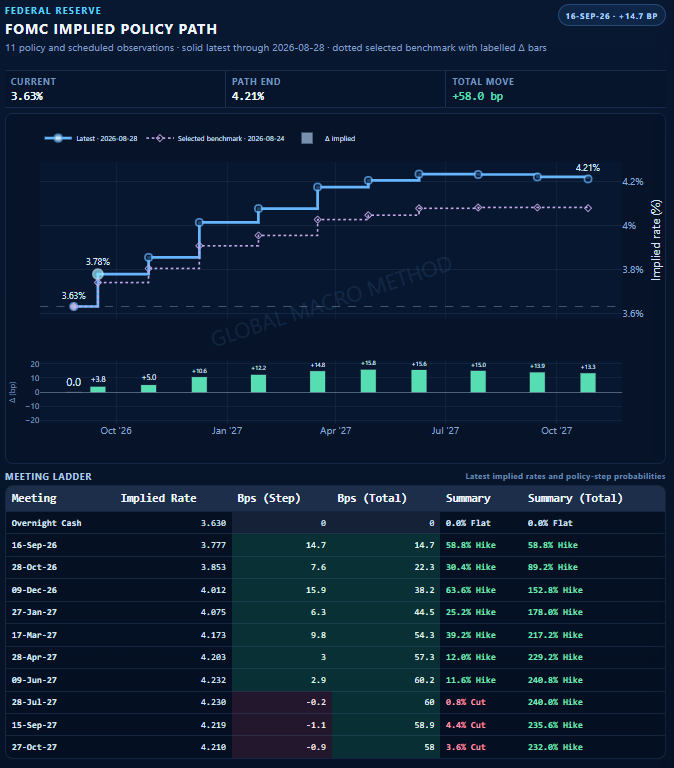Click the Bps (Total) column header
The image size is (674, 768).
point(372,498)
